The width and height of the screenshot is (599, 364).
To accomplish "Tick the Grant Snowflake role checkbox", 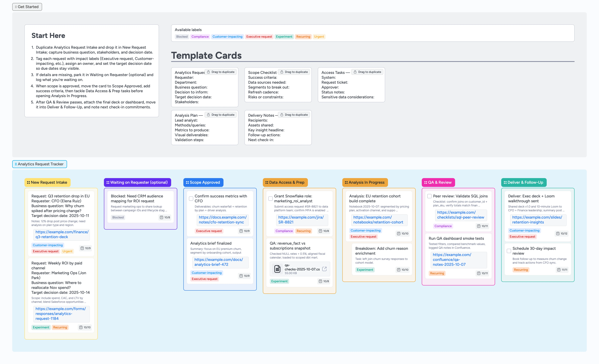I will [x=270, y=198].
